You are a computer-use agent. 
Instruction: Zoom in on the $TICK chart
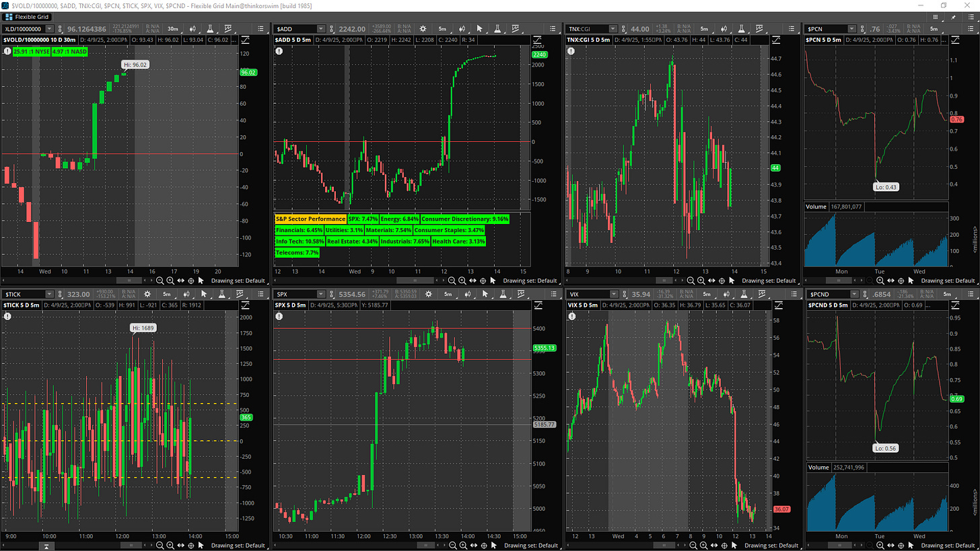(170, 545)
